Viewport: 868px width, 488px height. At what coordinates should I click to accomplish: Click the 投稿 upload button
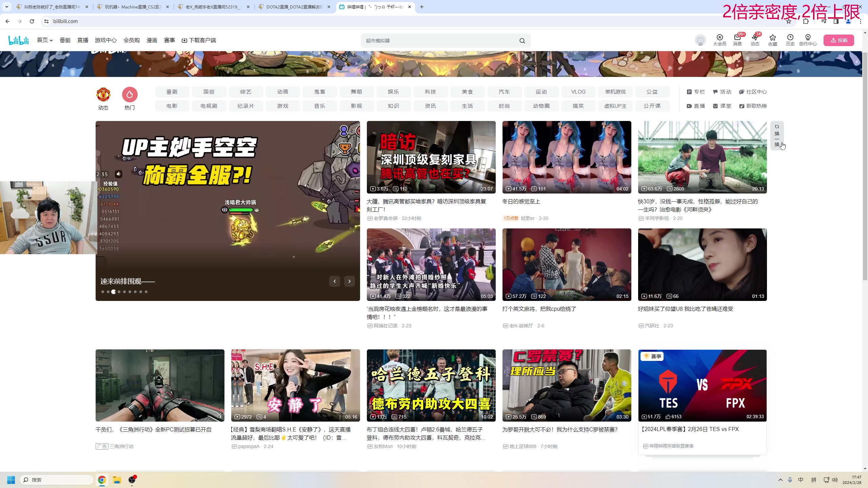[839, 40]
